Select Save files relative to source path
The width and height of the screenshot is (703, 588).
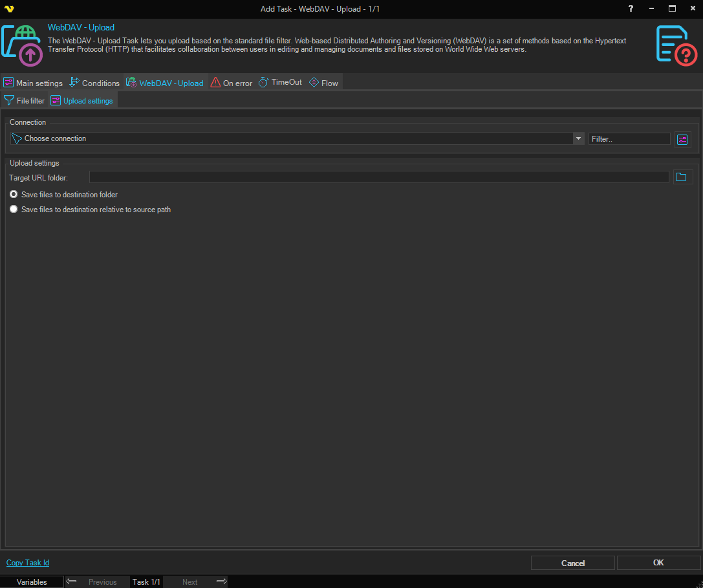click(x=14, y=210)
